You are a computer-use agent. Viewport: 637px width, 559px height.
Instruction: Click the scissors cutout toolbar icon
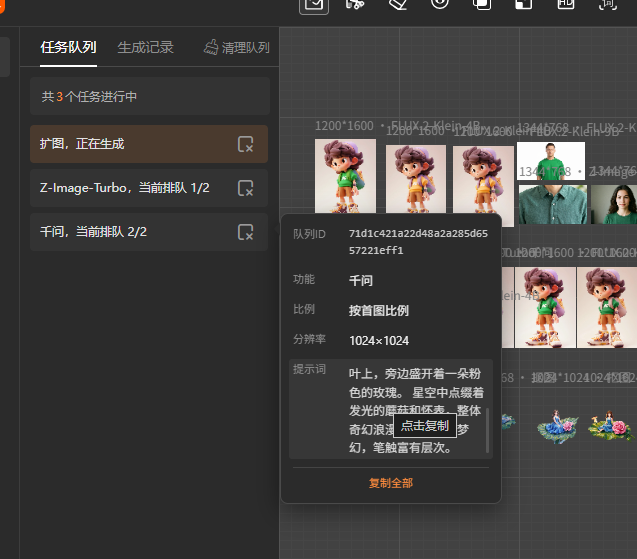point(355,4)
